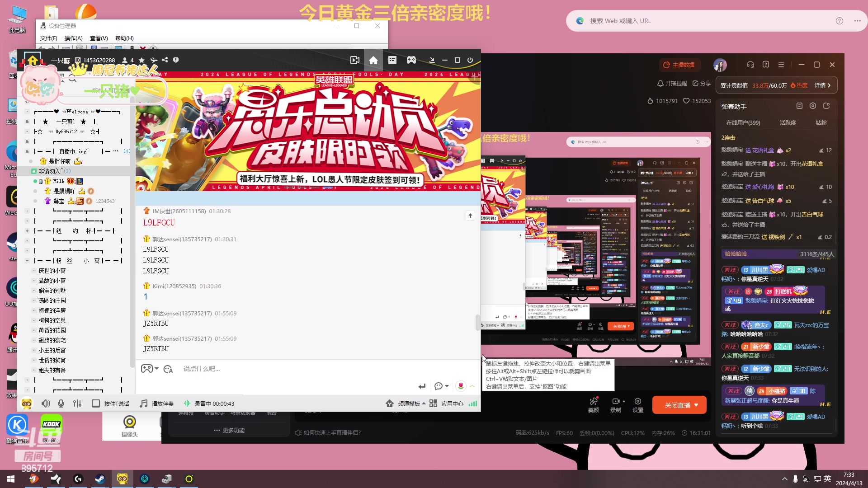
Task: Open the 查看(V) menu in Device Manager
Action: point(99,38)
